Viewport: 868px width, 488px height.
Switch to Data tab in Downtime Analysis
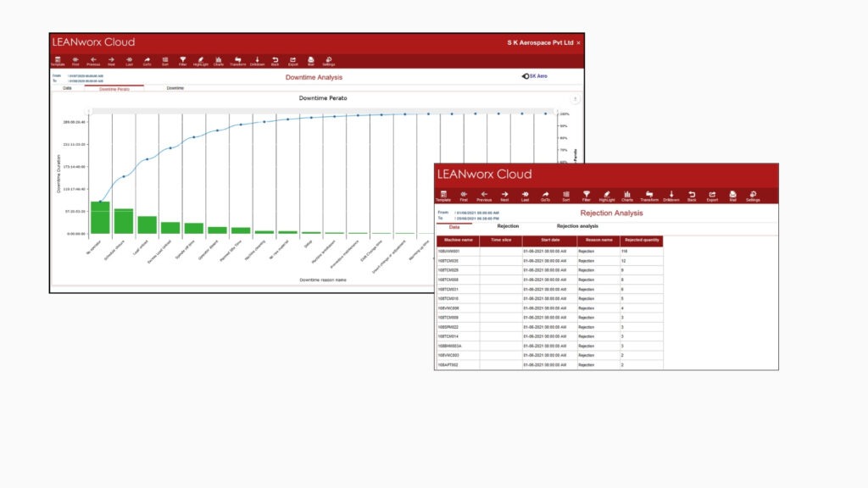(x=67, y=88)
